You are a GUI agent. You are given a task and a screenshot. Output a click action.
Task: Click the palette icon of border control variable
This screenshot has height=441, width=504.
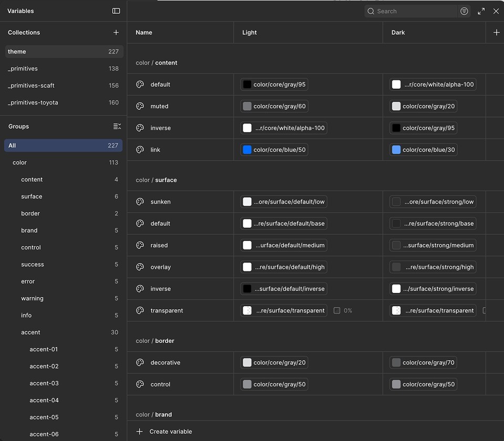click(140, 384)
